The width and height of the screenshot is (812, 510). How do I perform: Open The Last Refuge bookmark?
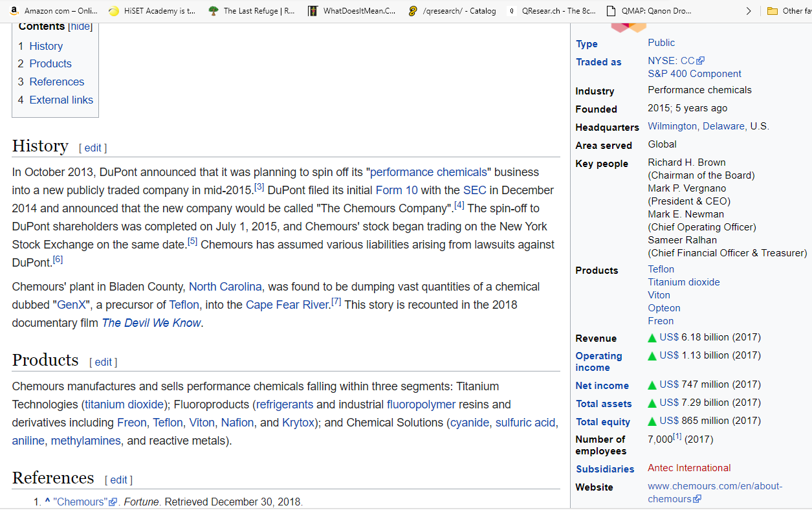(252, 11)
